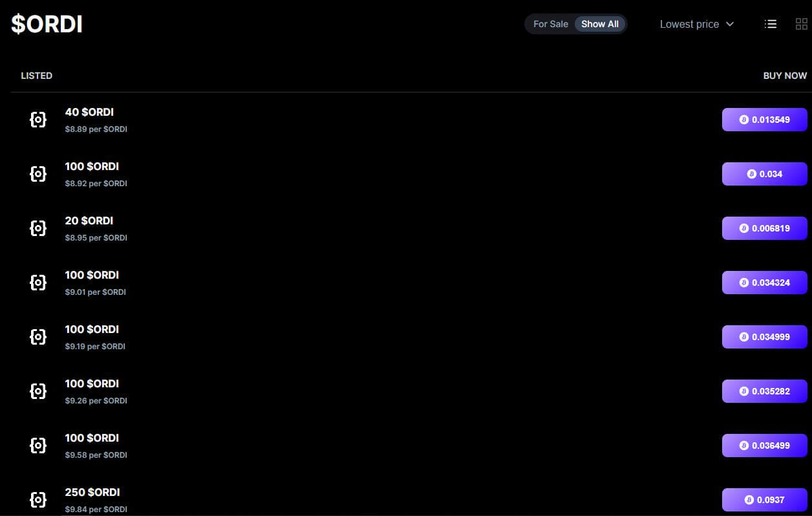Click the token icon for $9.19 per $ORDI listing

pyautogui.click(x=38, y=337)
